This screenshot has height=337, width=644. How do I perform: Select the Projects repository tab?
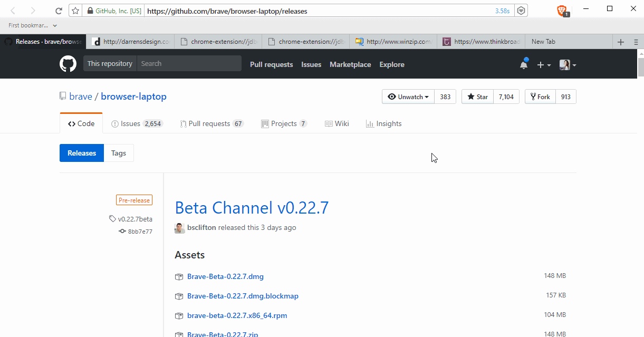click(x=284, y=123)
